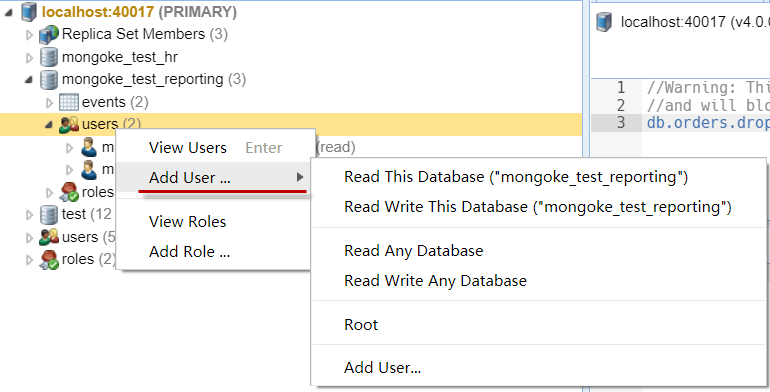Expand the top-level users node
The image size is (770, 392).
(x=29, y=238)
